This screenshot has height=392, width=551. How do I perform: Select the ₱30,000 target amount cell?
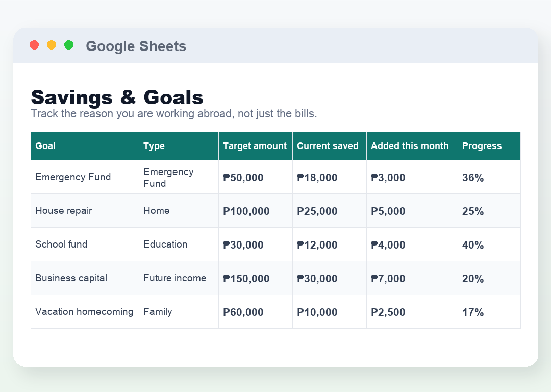256,244
